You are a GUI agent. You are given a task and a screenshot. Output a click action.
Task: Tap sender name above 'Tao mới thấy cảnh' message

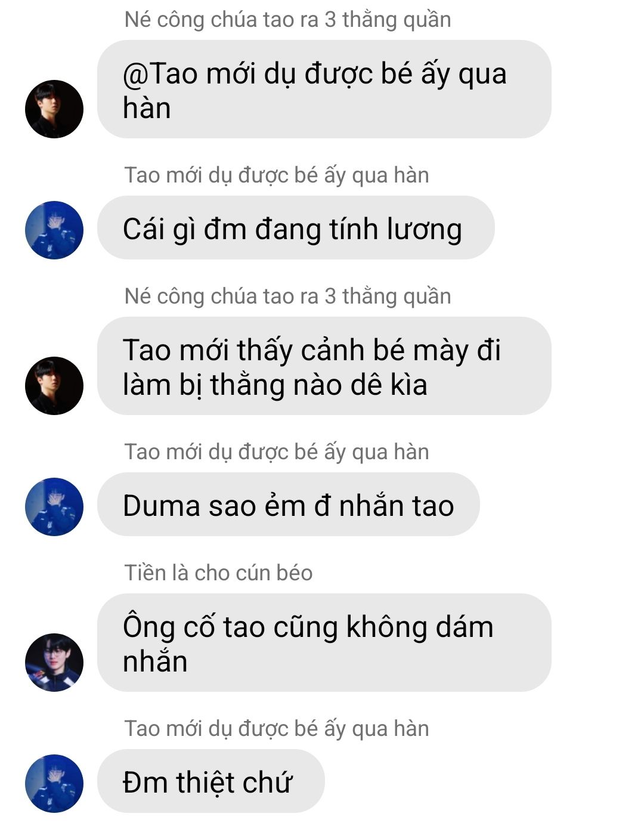click(x=287, y=296)
